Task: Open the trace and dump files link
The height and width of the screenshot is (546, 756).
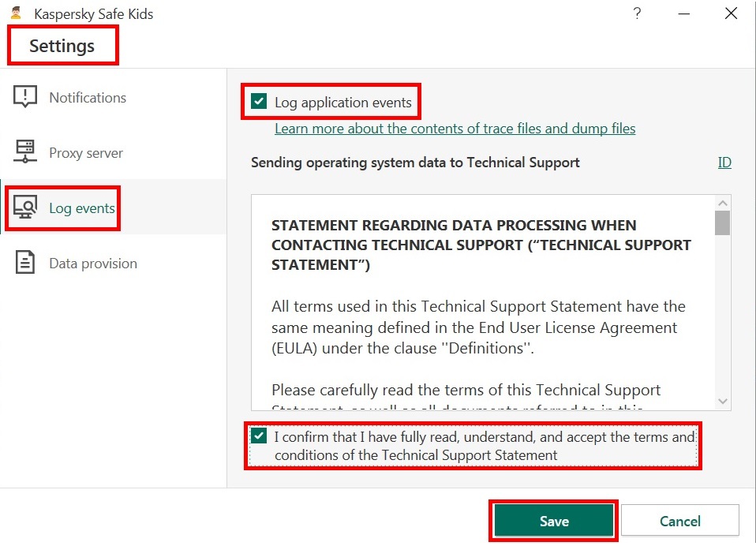Action: click(455, 128)
